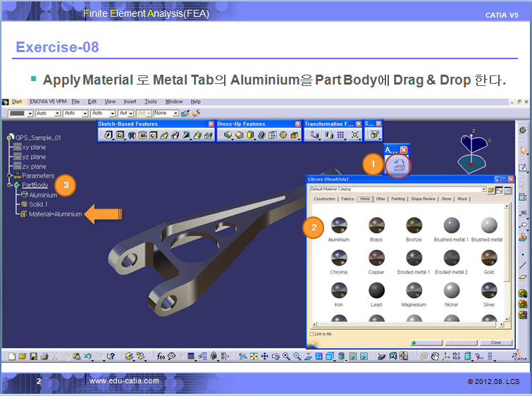Choose the Gold material icon
The image size is (532, 396).
488,258
